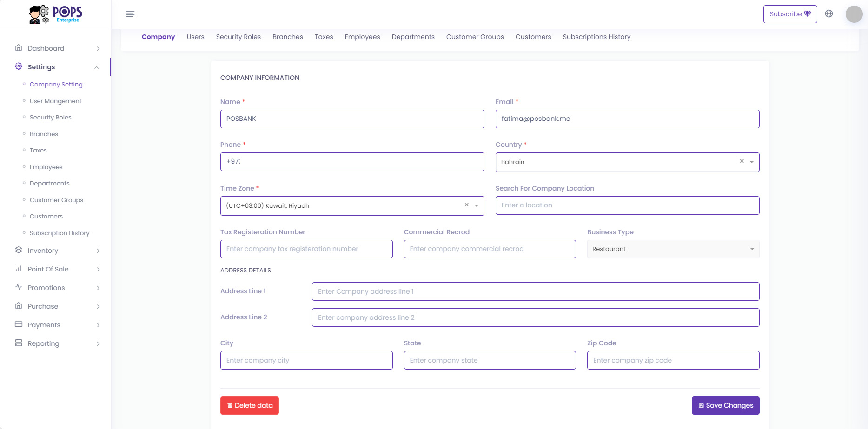Focus the Phone input field
Viewport: 868px width, 429px height.
pyautogui.click(x=352, y=162)
